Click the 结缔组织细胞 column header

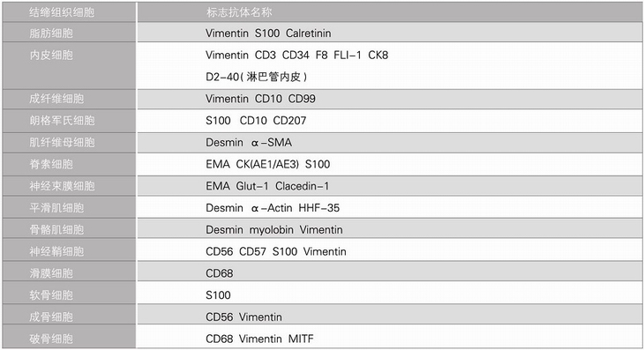click(x=69, y=12)
